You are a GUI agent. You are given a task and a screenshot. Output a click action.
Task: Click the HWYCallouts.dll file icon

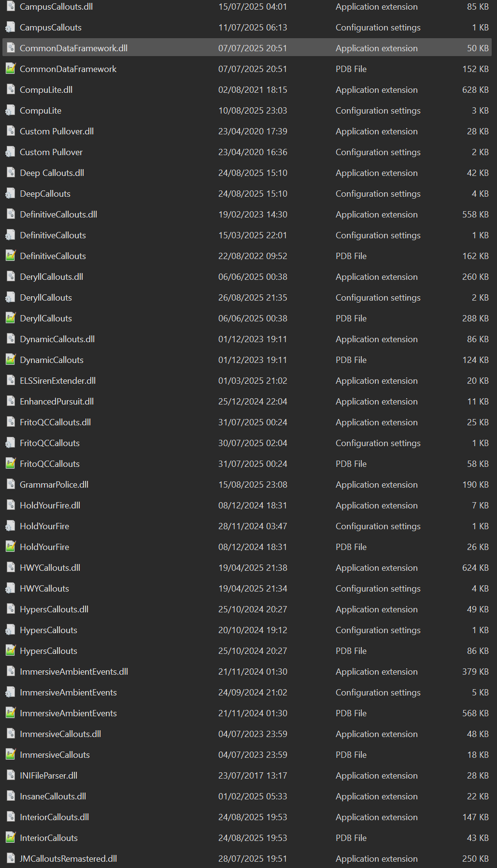[x=10, y=568]
